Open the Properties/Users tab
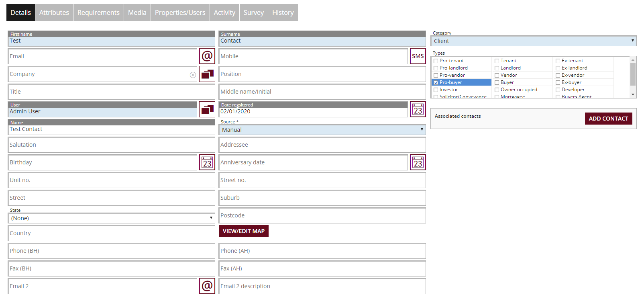The image size is (644, 299). [180, 12]
